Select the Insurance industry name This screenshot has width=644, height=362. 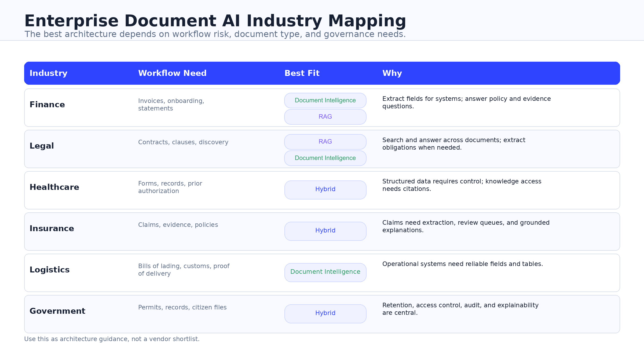(52, 228)
